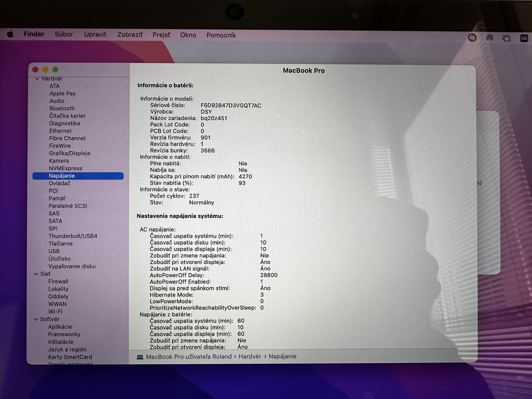532x399 pixels.
Task: Select Wi-Fi under Sieť
Action: 55,312
